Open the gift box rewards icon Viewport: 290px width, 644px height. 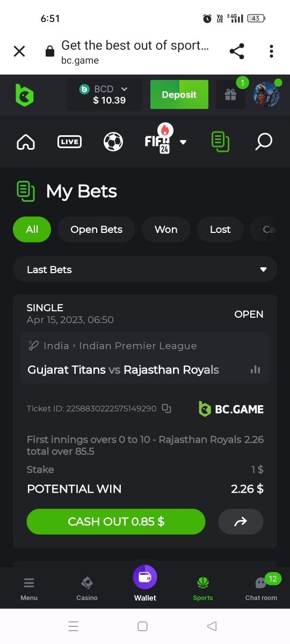(x=230, y=95)
